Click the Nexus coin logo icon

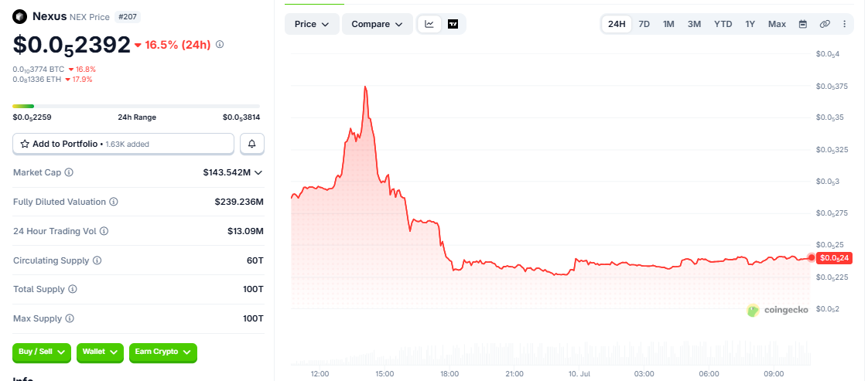point(20,16)
